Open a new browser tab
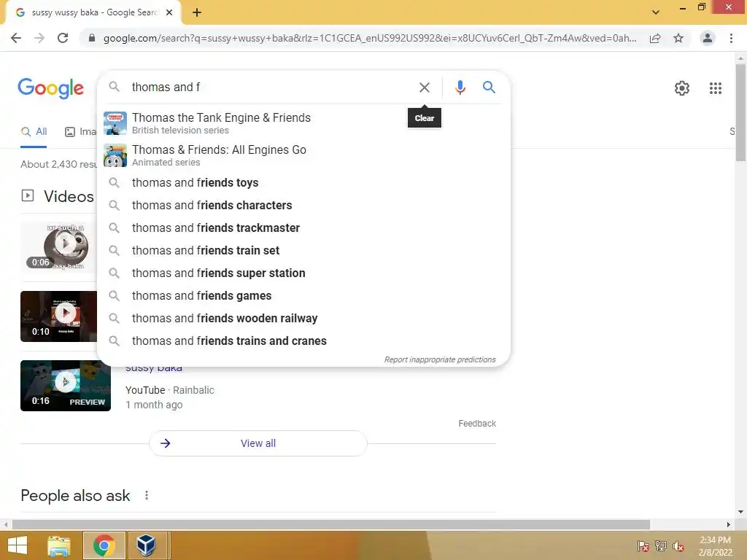The height and width of the screenshot is (560, 747). pyautogui.click(x=197, y=12)
